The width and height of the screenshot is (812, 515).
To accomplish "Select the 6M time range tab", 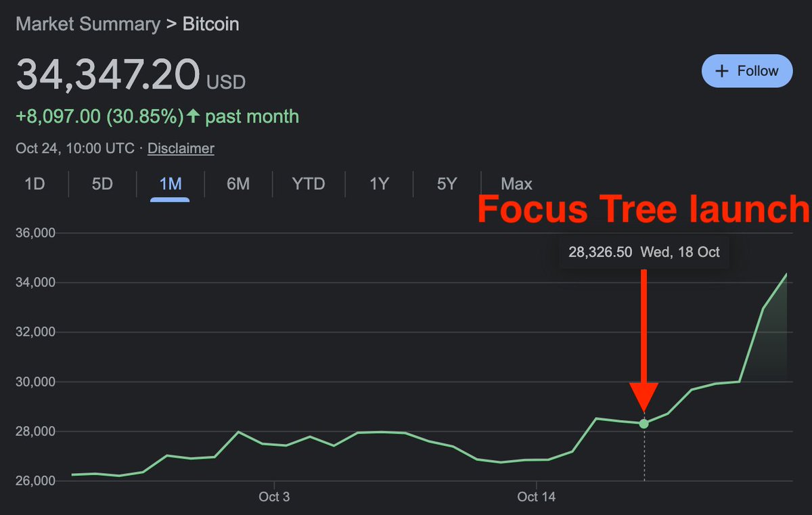I will [x=238, y=183].
